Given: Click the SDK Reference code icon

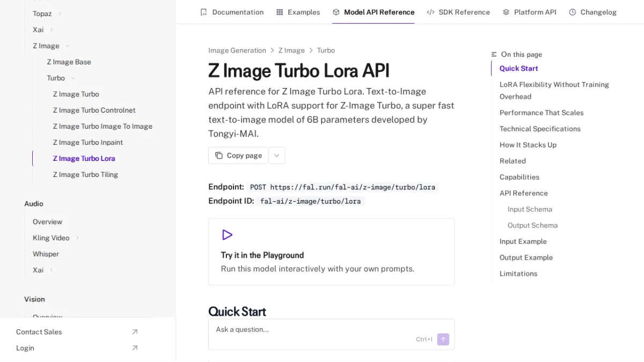Looking at the screenshot, I should pyautogui.click(x=430, y=12).
